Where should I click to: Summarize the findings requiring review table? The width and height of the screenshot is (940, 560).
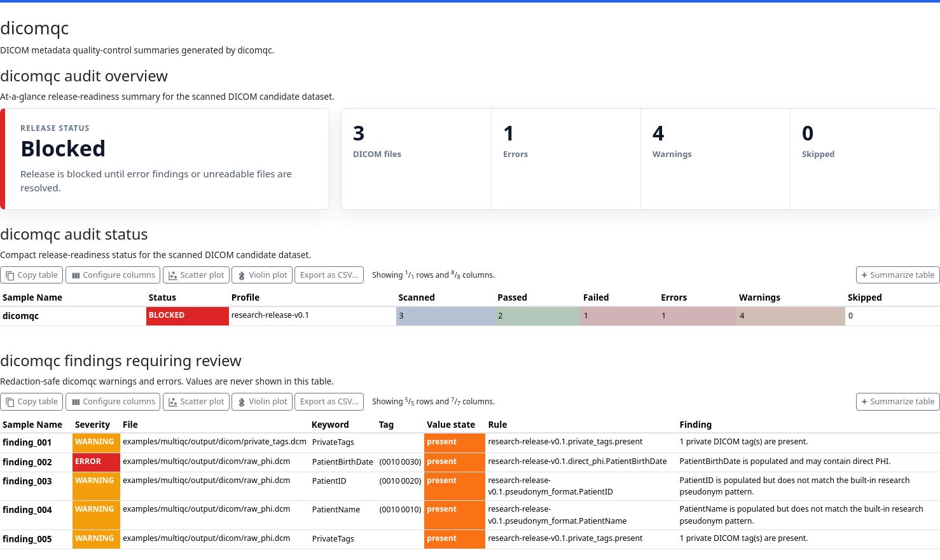point(897,402)
